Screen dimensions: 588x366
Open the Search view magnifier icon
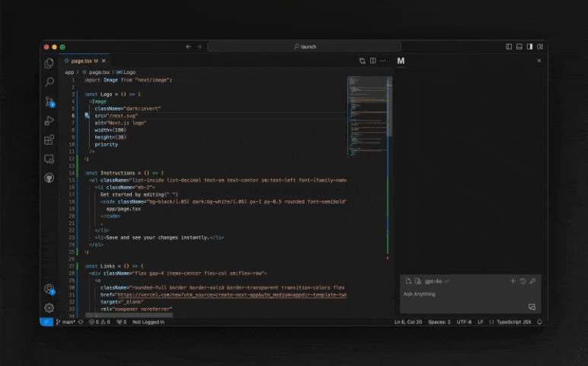pyautogui.click(x=49, y=82)
